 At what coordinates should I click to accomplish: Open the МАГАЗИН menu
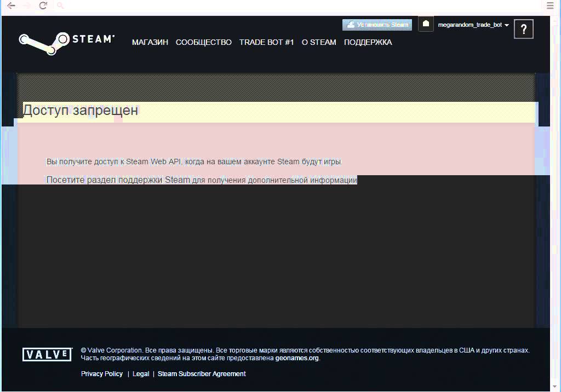(x=150, y=42)
